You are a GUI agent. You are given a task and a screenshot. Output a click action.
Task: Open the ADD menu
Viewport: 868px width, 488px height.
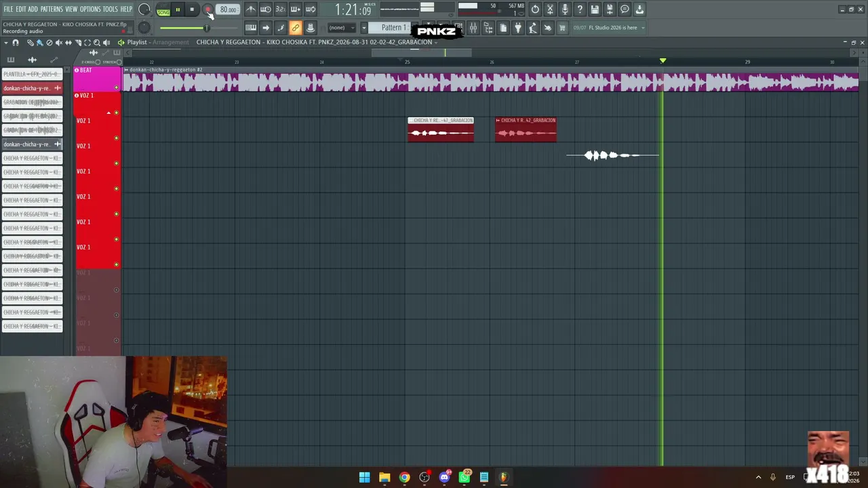[x=33, y=9]
